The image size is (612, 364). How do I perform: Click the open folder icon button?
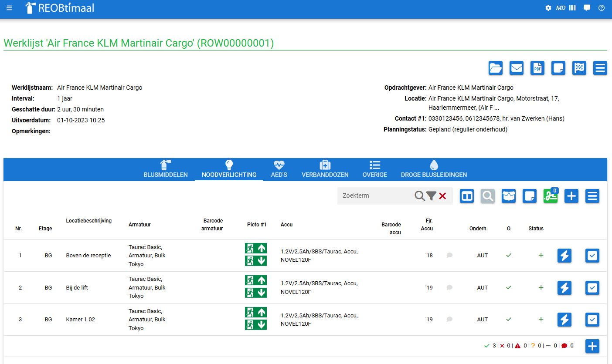point(496,68)
